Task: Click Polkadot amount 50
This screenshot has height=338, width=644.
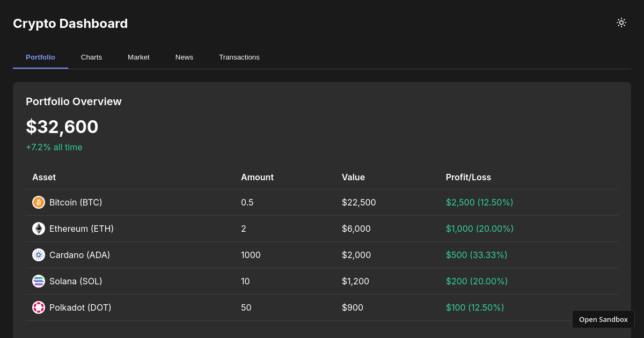Action: (x=246, y=307)
